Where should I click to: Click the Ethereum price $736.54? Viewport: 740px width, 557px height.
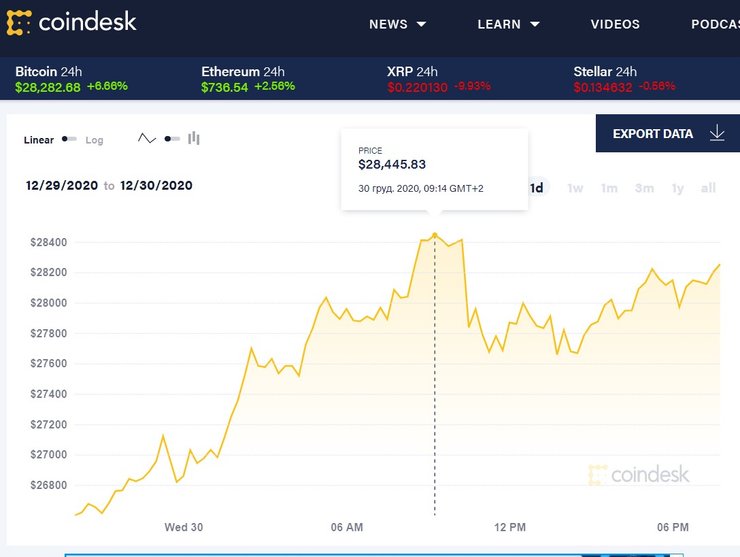(224, 87)
